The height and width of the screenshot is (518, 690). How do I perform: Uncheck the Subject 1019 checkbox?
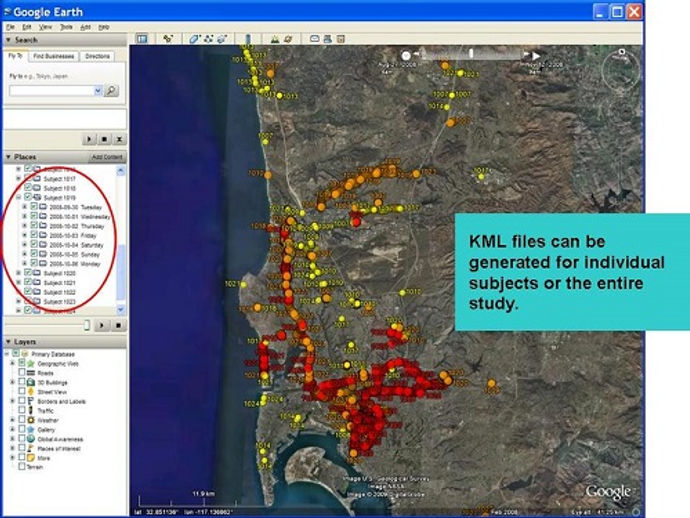28,197
